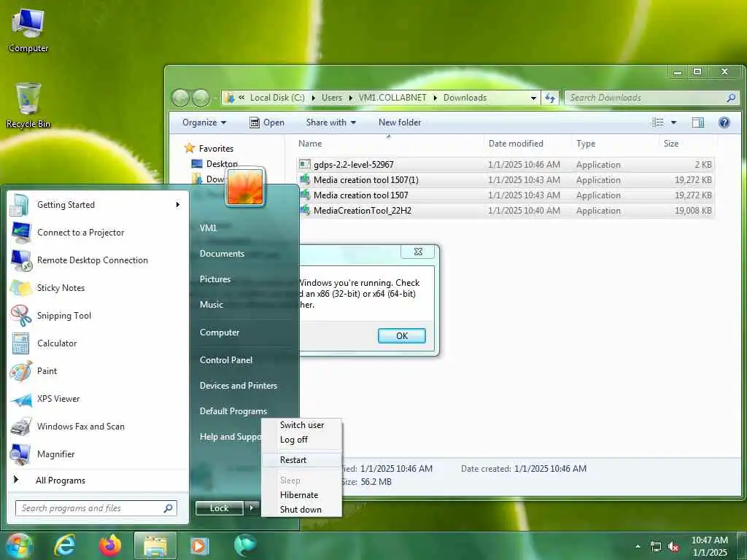Choose Switch user from power menu

click(x=302, y=425)
